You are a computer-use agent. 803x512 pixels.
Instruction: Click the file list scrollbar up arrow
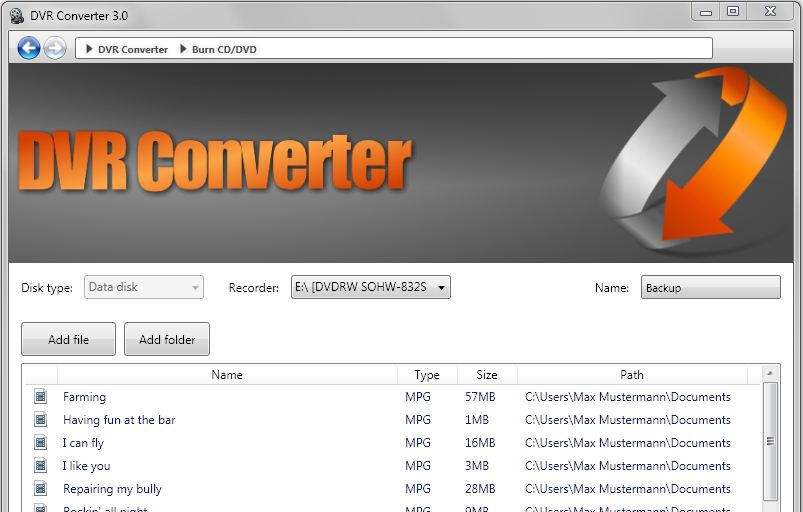point(770,374)
